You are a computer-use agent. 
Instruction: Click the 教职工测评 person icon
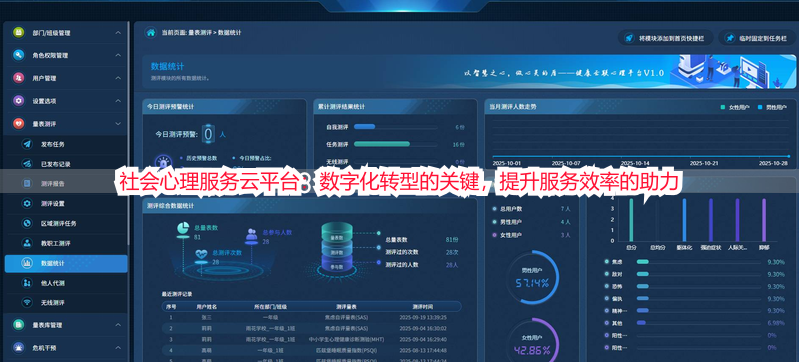[27, 243]
